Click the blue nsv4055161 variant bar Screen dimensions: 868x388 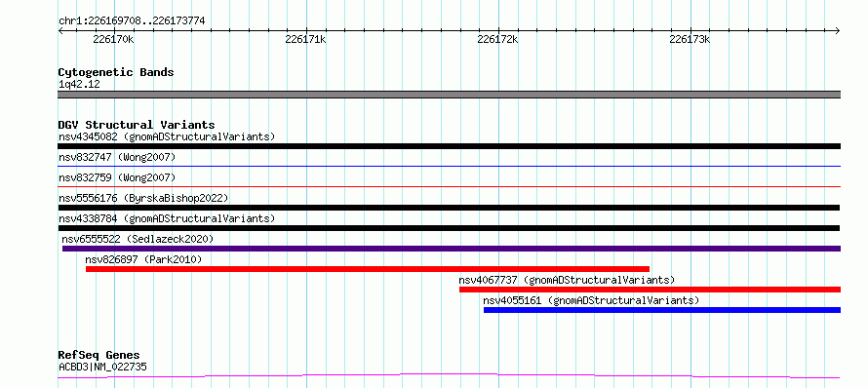point(662,310)
